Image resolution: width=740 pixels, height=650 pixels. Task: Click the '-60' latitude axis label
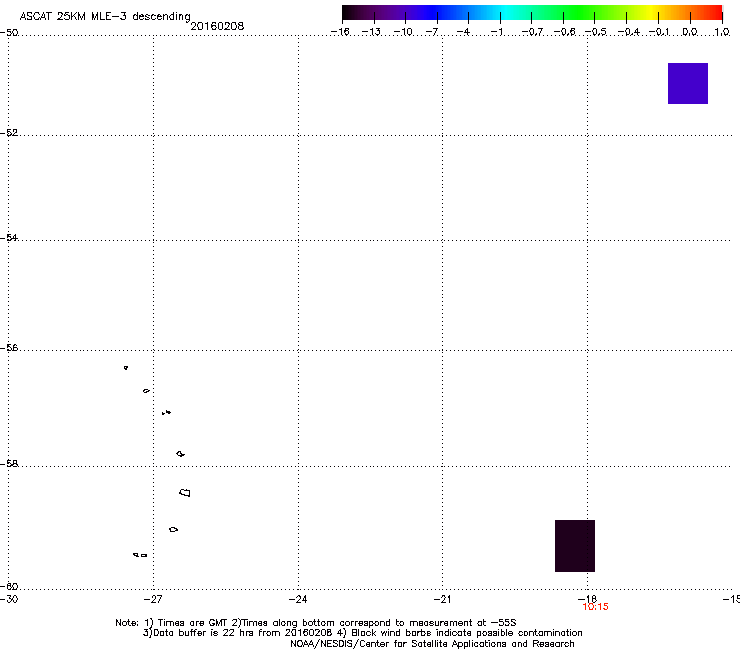[x=9, y=586]
